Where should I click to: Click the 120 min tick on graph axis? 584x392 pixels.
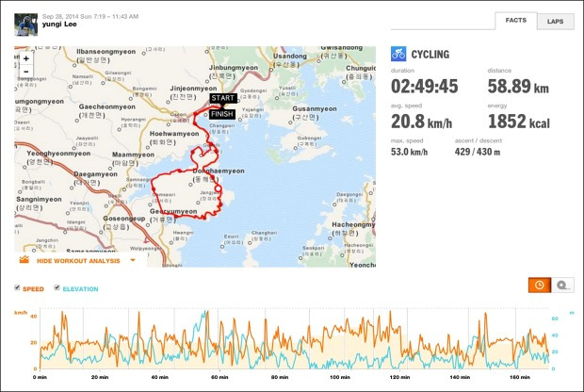399,377
